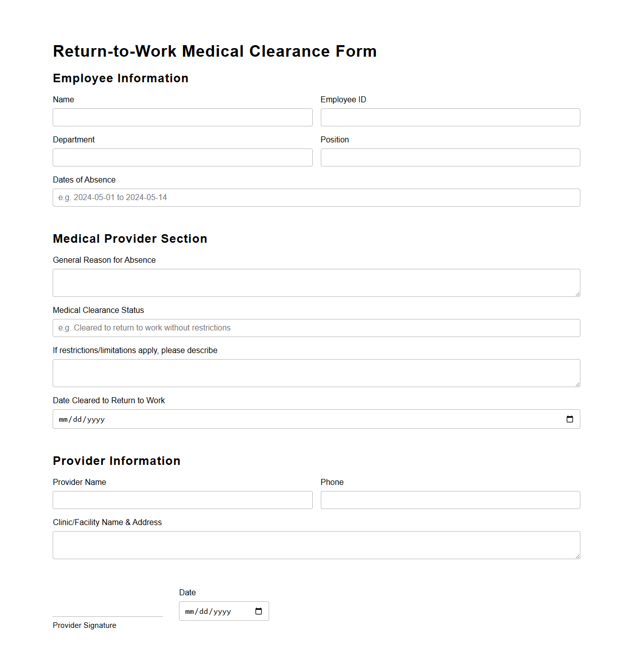633x672 pixels.
Task: Click the Name input field
Action: coord(182,117)
